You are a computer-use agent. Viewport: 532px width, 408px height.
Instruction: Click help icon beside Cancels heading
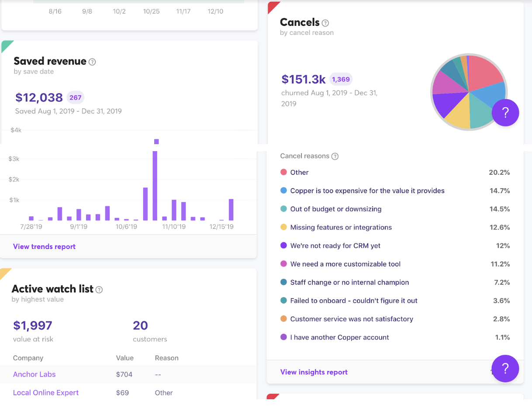click(x=325, y=23)
